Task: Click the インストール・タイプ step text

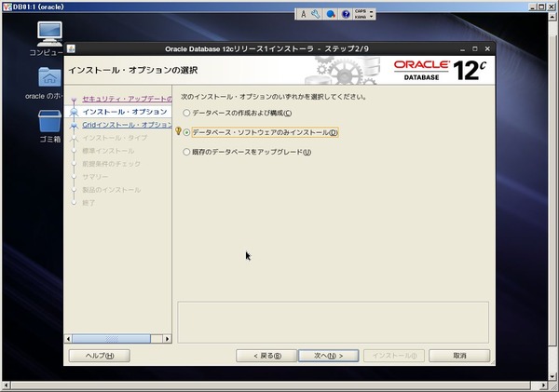Action: point(115,138)
